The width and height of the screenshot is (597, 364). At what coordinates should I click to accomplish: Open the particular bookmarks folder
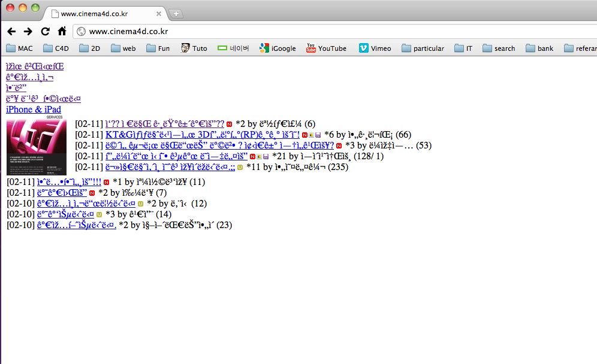pos(423,48)
